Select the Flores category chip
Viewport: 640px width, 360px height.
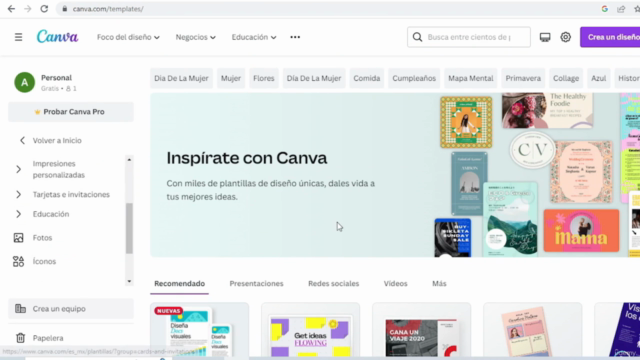pos(264,78)
